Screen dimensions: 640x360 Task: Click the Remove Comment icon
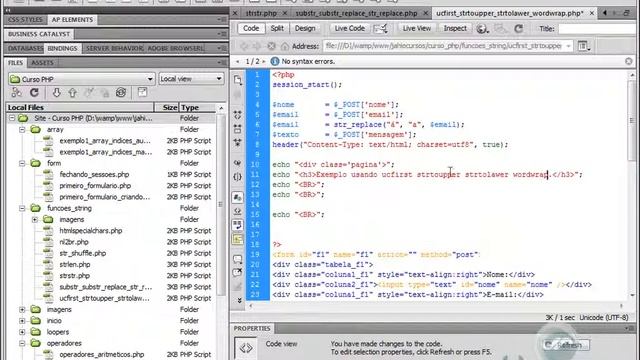coord(238,272)
